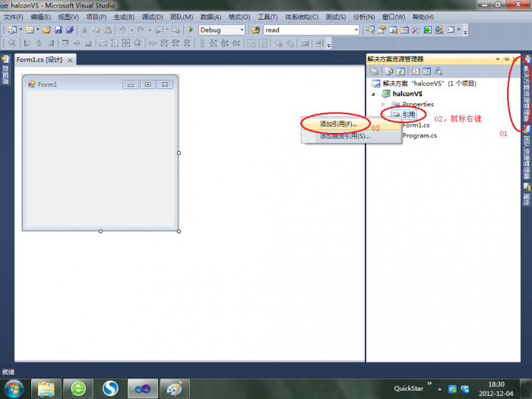The image size is (532, 399).
Task: Click the Bring to Front icon
Action: (278, 43)
